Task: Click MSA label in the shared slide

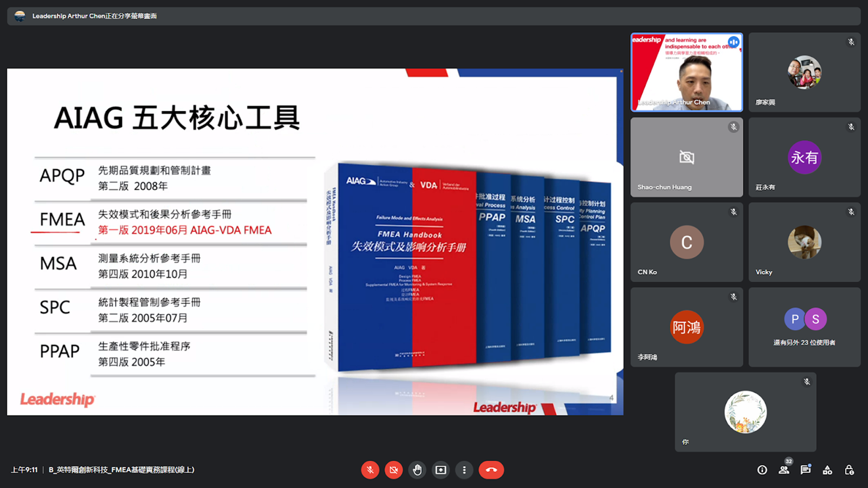Action: point(58,263)
